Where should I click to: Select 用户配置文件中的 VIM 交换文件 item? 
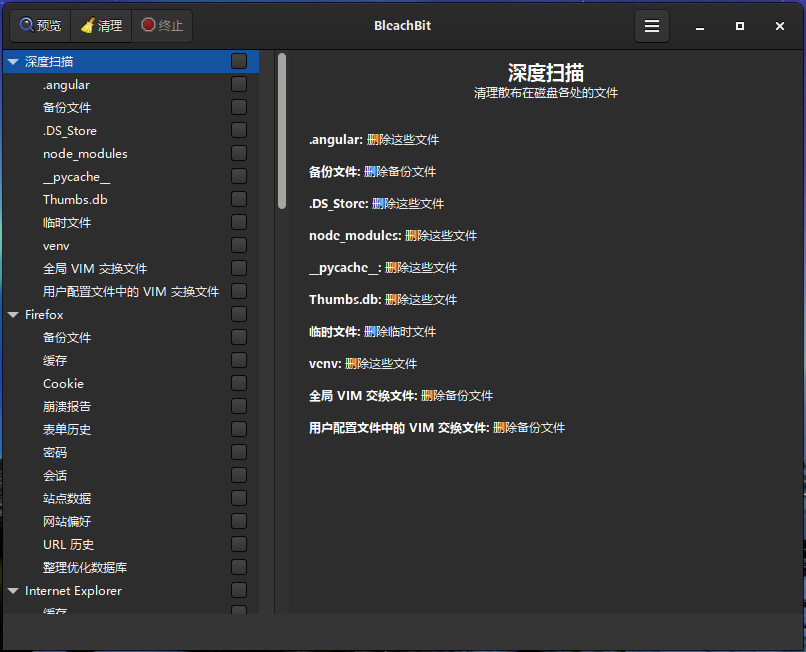click(x=131, y=292)
